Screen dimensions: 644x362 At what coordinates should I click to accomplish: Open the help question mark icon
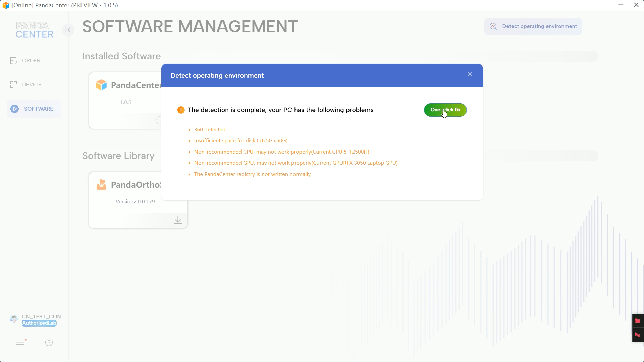(x=49, y=342)
